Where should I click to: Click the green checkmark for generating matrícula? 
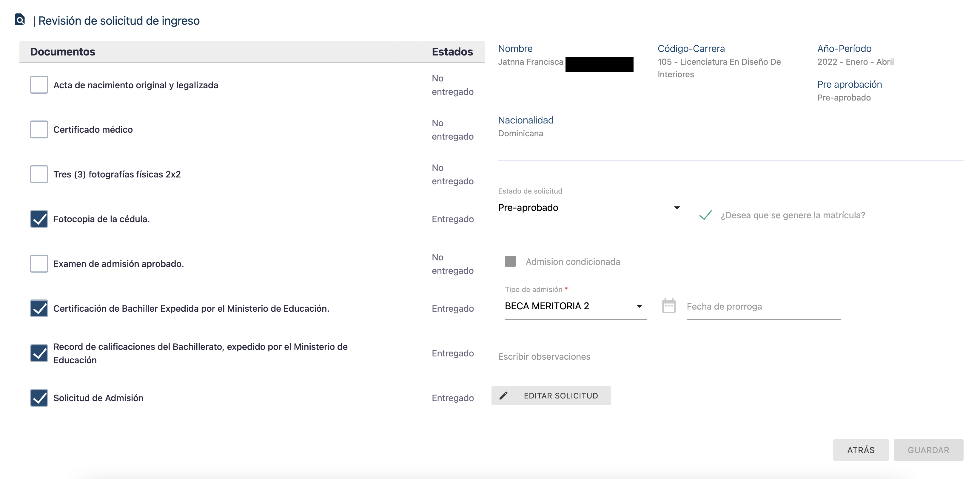[x=705, y=215]
